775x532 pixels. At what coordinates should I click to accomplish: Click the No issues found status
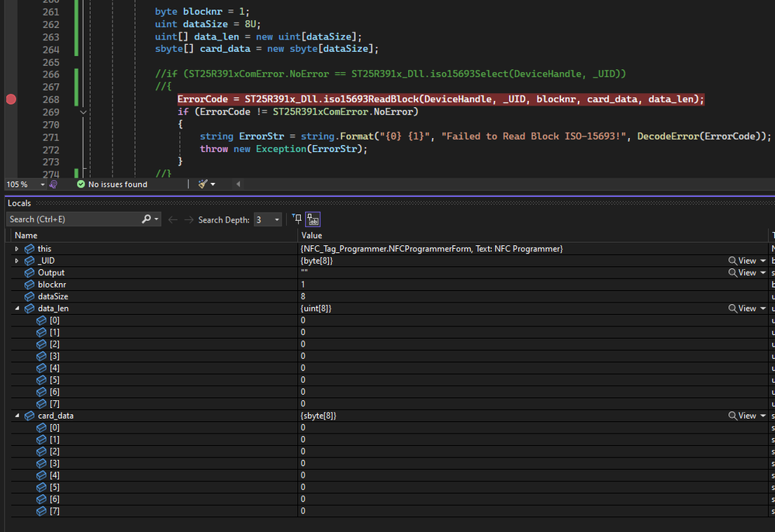112,185
